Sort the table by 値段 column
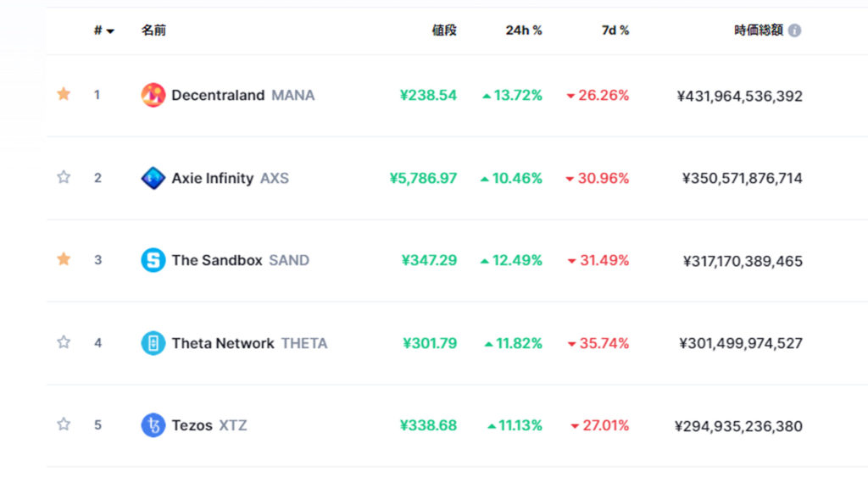Image resolution: width=868 pixels, height=488 pixels. tap(443, 30)
